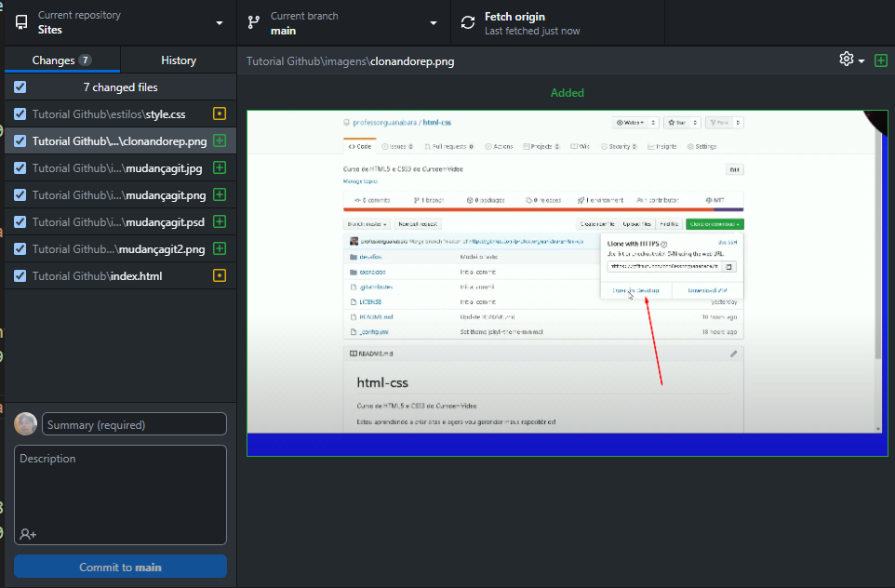
Task: Click the Fetch origin button
Action: tap(557, 23)
